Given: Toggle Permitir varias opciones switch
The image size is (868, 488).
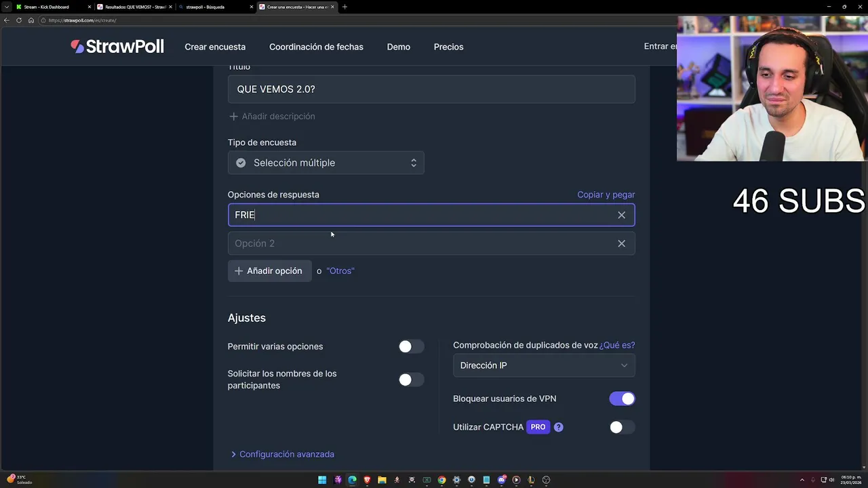Looking at the screenshot, I should click(x=411, y=346).
